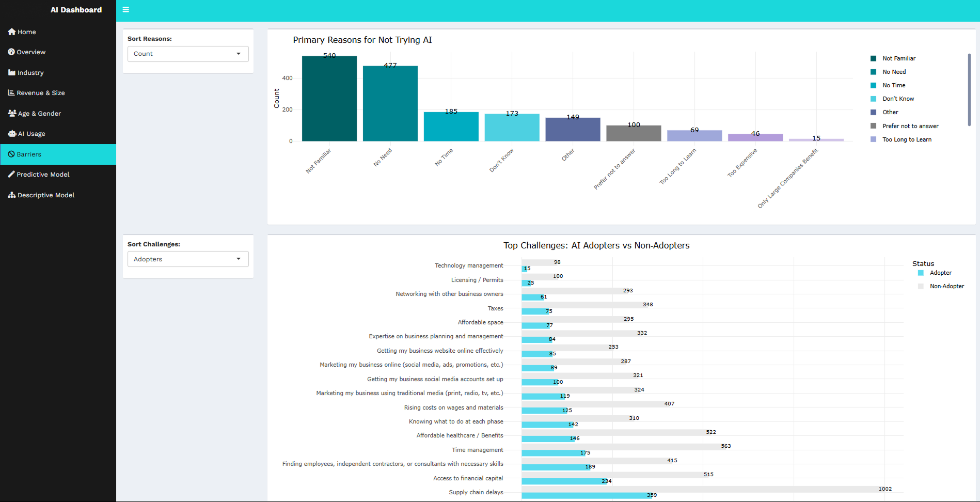Click the Revenue & Size icon

click(11, 92)
